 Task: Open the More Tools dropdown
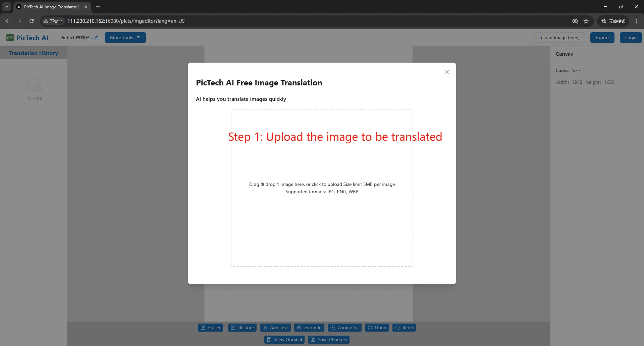click(125, 38)
